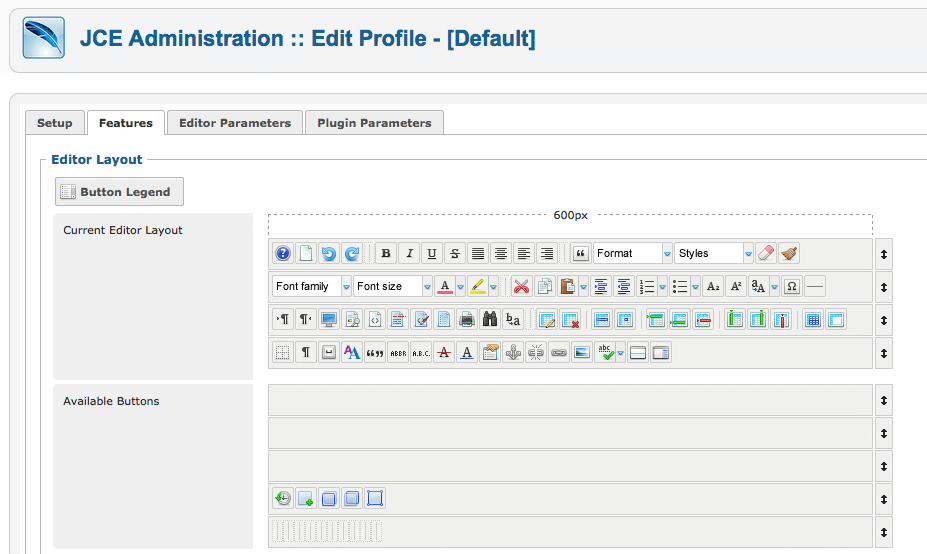Switch to the Setup tab

click(x=54, y=123)
